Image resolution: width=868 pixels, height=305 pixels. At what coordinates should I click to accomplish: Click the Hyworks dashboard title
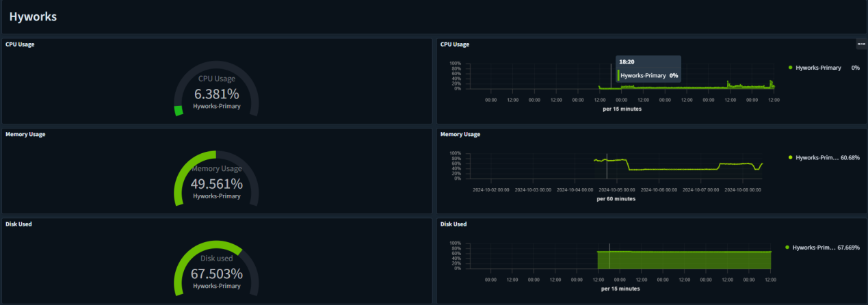pos(33,16)
